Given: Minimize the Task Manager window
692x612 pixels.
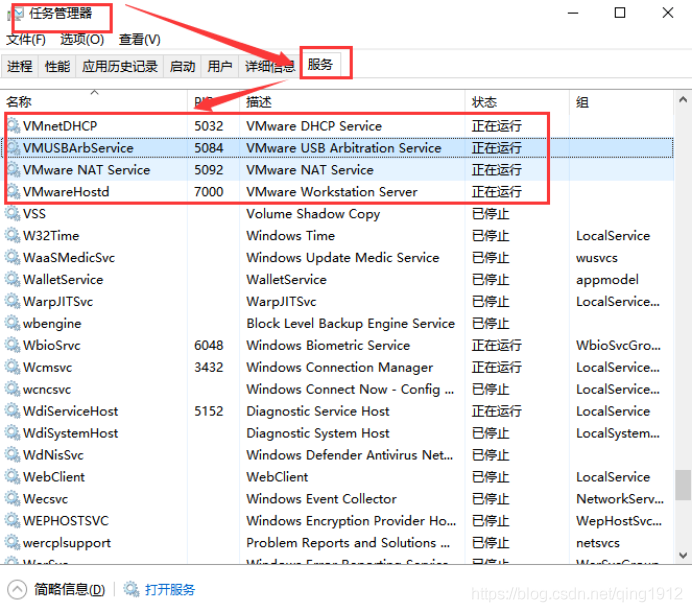Looking at the screenshot, I should coord(573,13).
